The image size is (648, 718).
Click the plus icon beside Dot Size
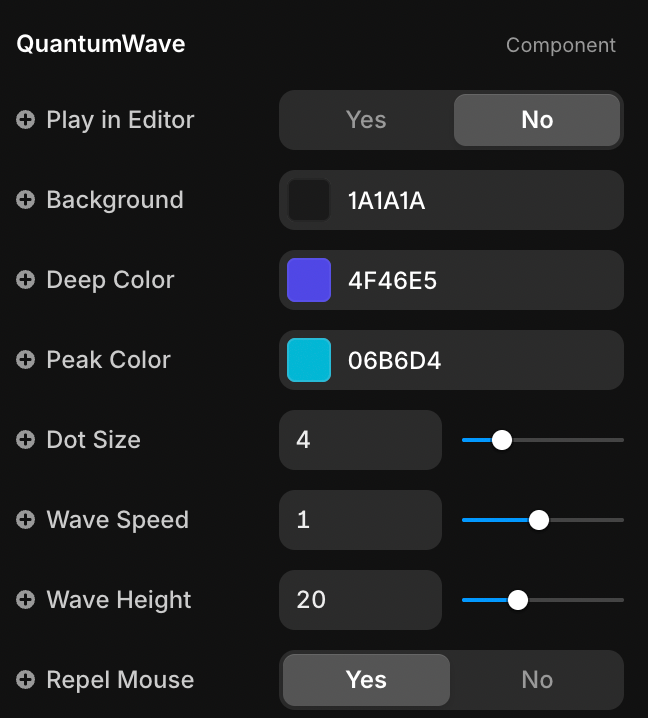pos(26,440)
